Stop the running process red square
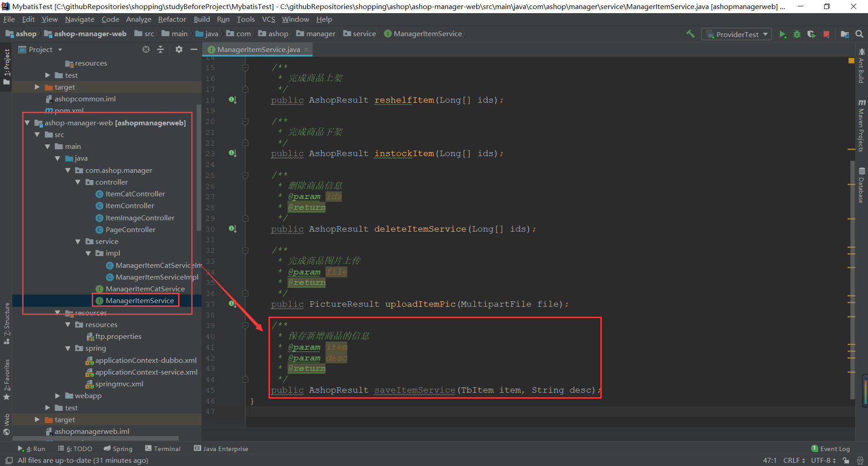Screen dimensions: 868x466 pyautogui.click(x=826, y=34)
